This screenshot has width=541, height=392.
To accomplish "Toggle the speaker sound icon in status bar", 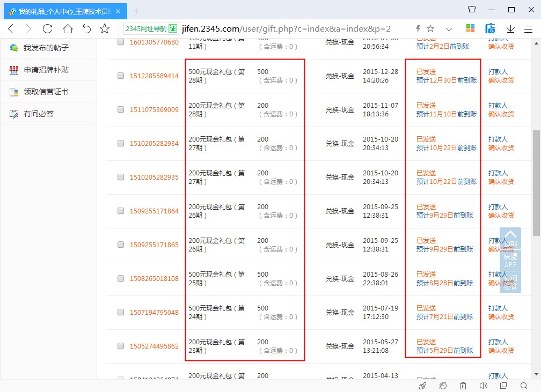I will pyautogui.click(x=483, y=386).
